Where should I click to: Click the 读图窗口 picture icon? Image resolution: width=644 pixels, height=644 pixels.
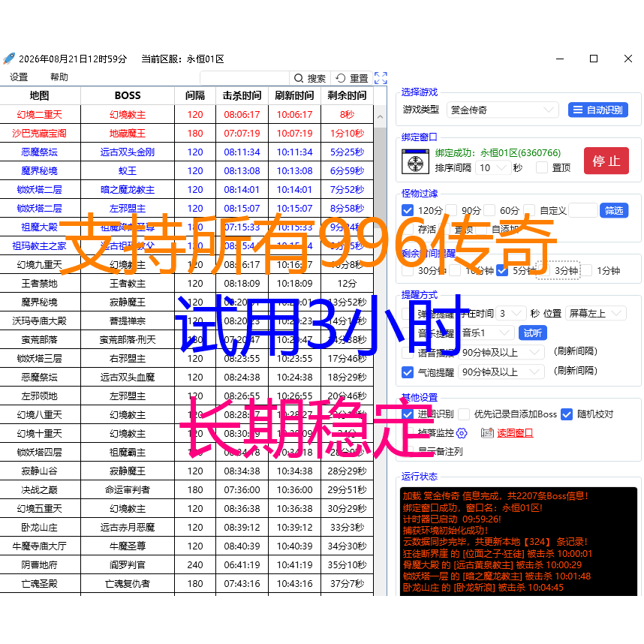tap(487, 433)
